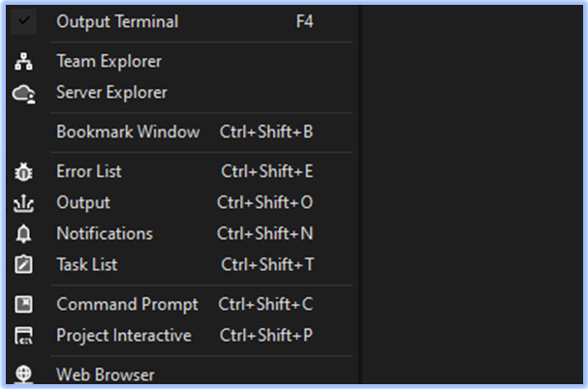Click the Task List clipboard icon
The width and height of the screenshot is (588, 389).
coord(25,265)
